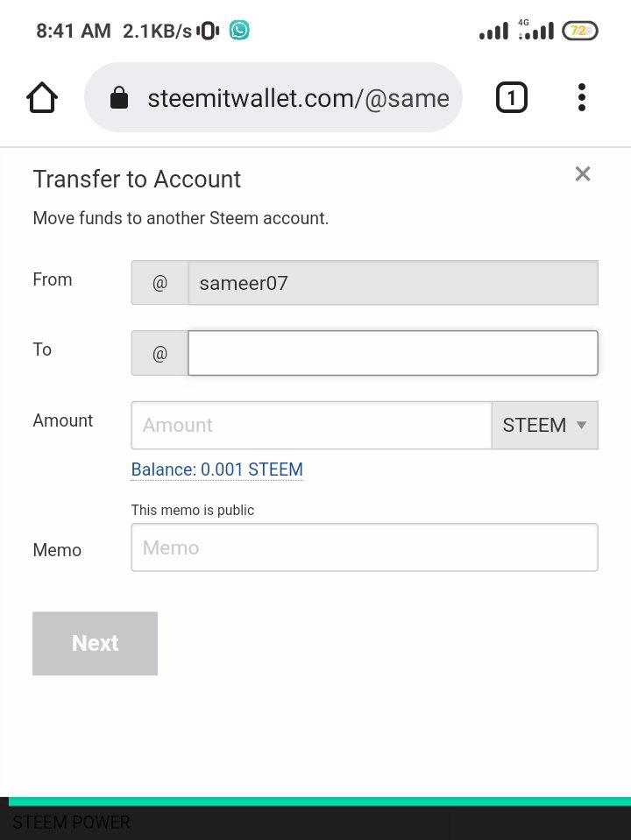The width and height of the screenshot is (631, 840).
Task: Click the Balance: 0.001 STEEM link
Action: [217, 469]
